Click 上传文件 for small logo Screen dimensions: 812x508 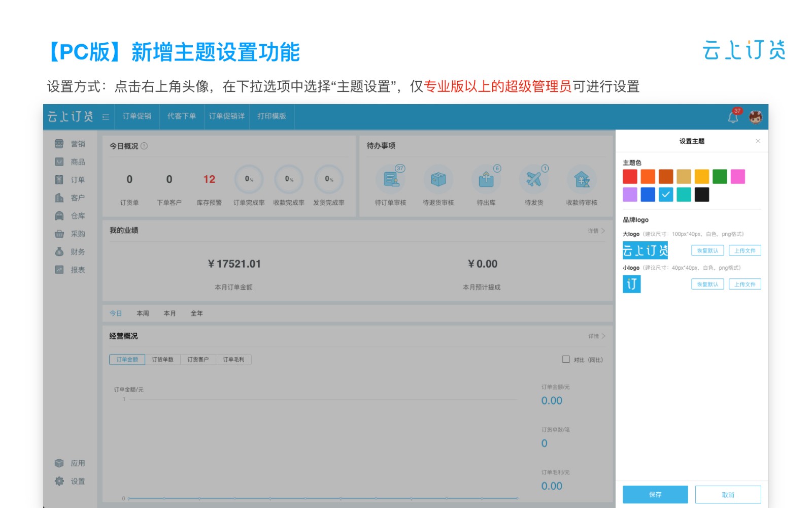(745, 284)
